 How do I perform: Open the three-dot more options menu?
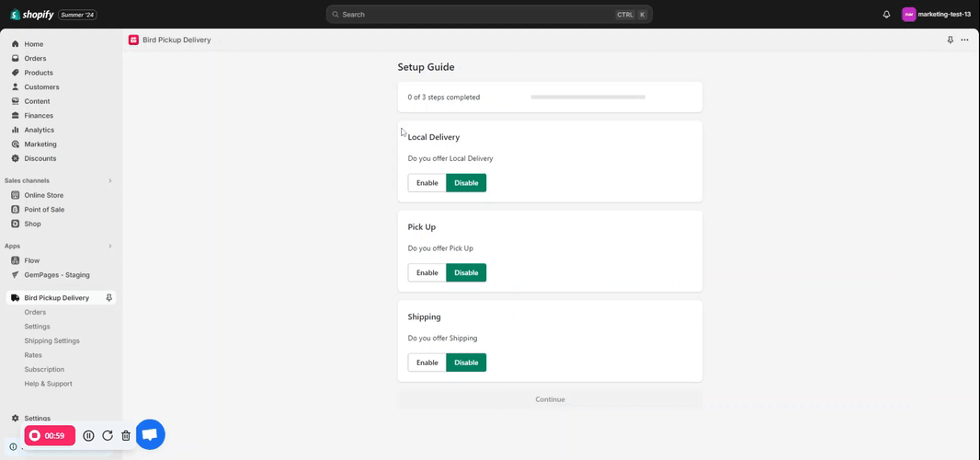pos(964,40)
